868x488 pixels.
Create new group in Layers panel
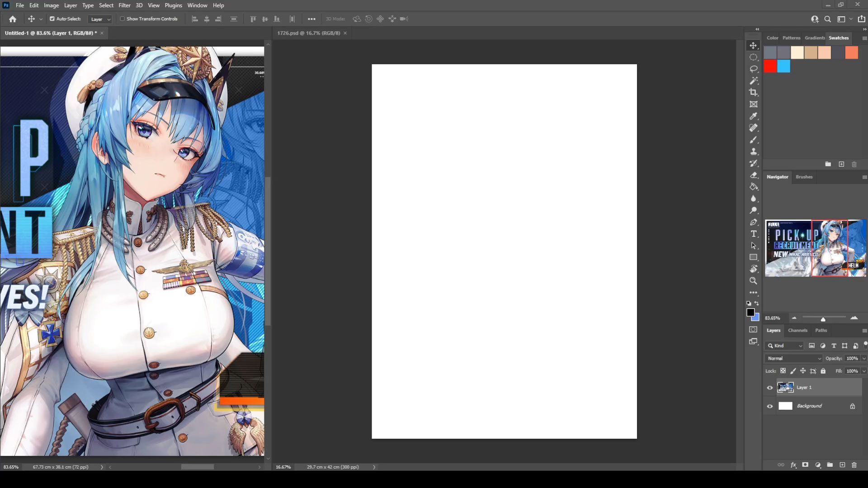[830, 465]
